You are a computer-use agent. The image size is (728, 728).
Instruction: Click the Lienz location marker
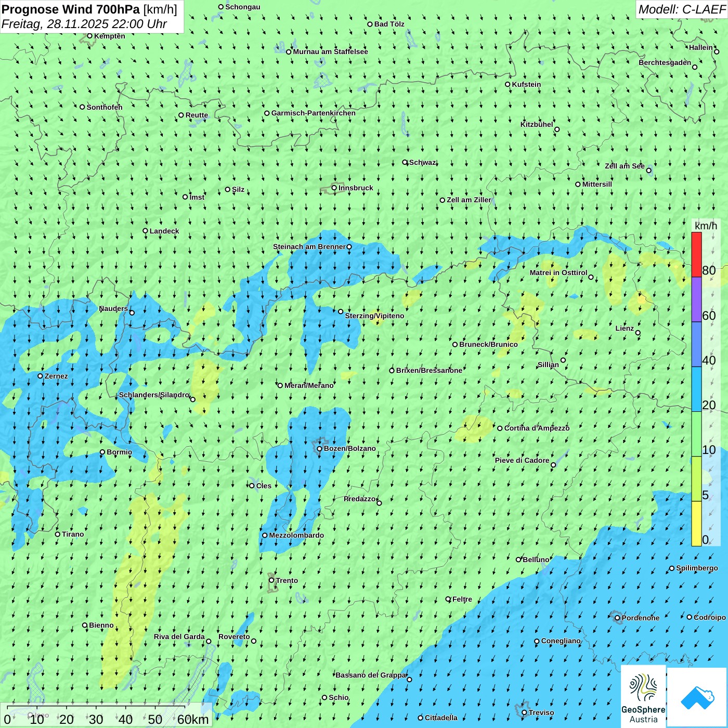click(x=638, y=333)
